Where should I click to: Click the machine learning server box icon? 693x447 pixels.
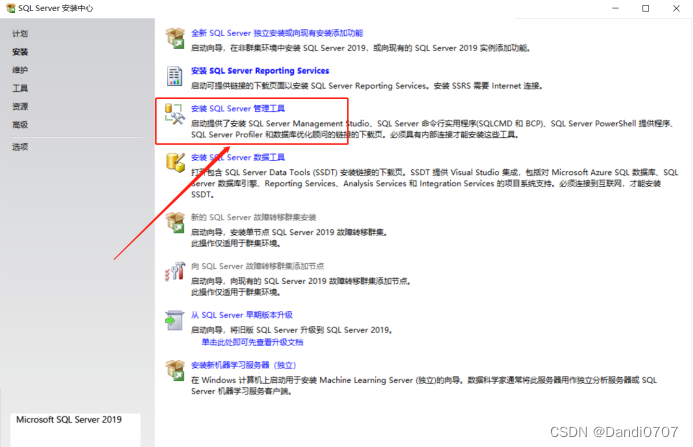tap(175, 370)
